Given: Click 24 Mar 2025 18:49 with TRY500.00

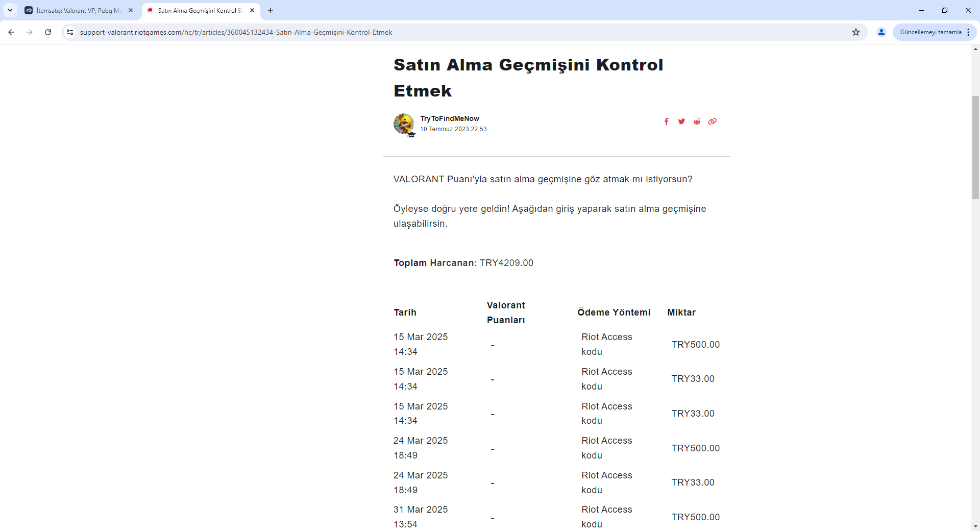Looking at the screenshot, I should point(421,448).
